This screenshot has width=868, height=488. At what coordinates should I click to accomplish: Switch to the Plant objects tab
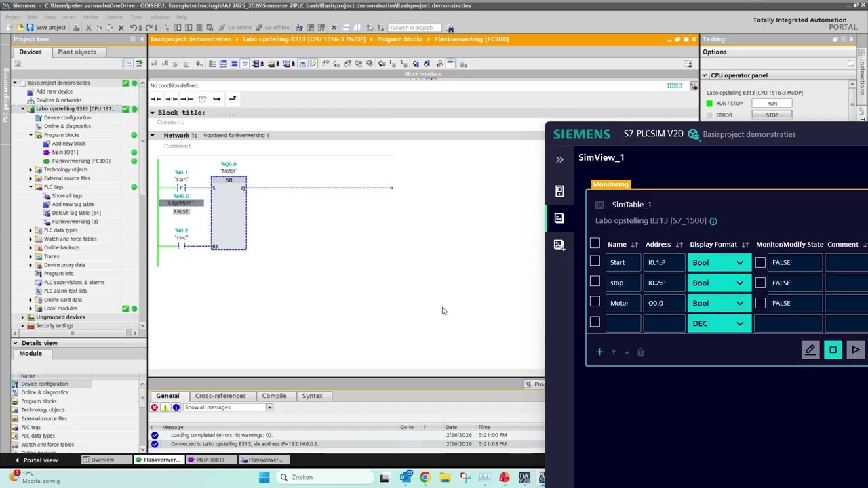coord(77,52)
